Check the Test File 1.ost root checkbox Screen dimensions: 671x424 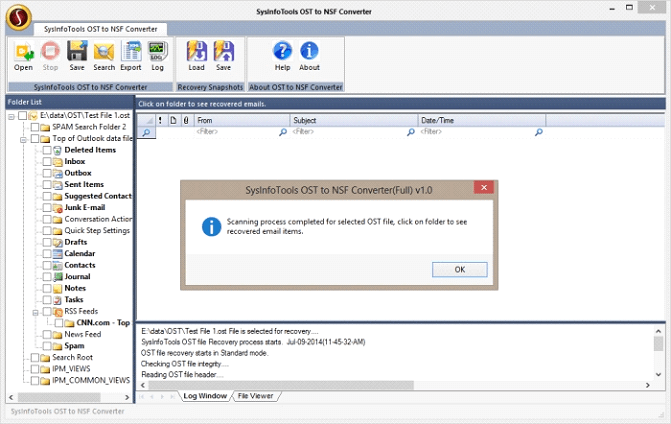point(22,116)
